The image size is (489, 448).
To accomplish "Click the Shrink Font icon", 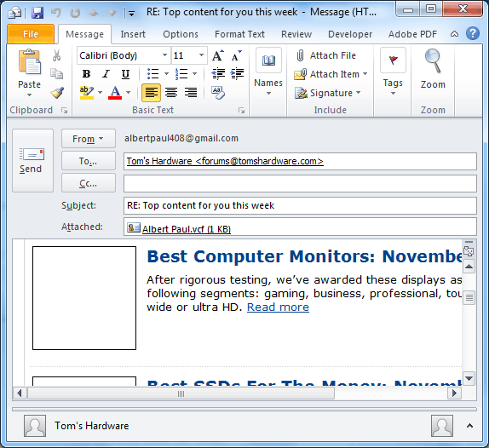I will click(237, 55).
